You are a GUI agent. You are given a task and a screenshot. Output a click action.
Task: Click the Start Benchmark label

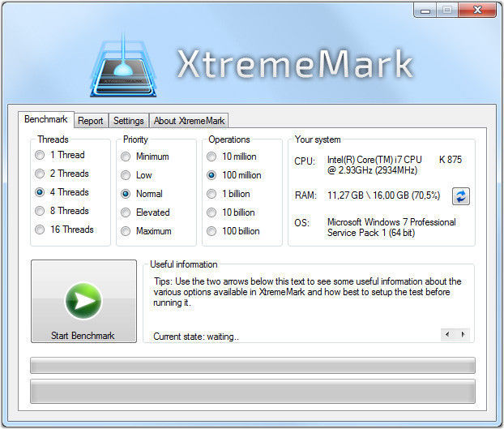pos(83,336)
